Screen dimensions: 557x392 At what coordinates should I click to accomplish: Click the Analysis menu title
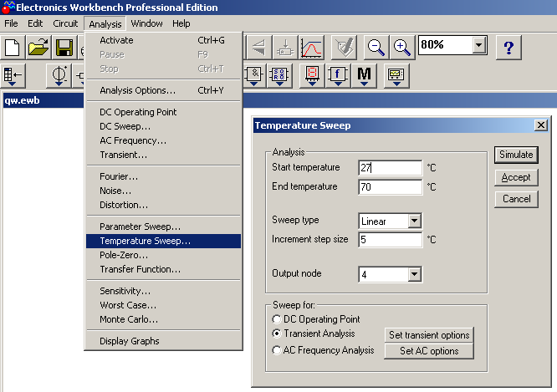point(105,23)
